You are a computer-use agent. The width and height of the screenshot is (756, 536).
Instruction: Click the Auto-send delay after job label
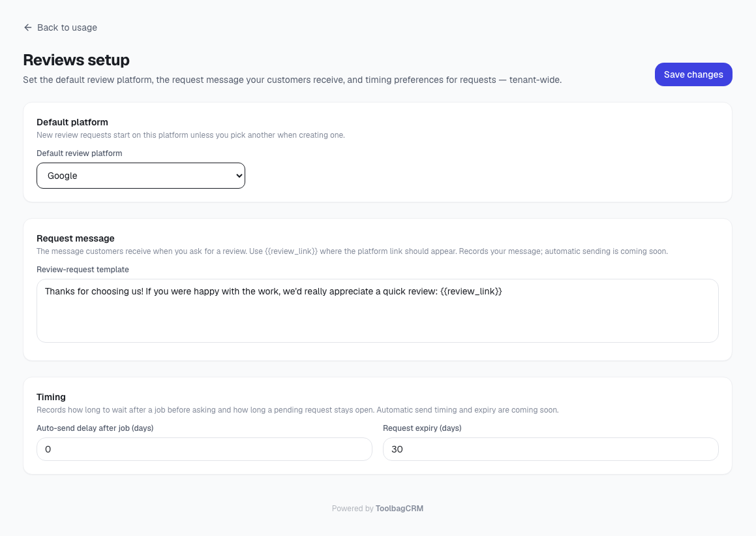[95, 428]
